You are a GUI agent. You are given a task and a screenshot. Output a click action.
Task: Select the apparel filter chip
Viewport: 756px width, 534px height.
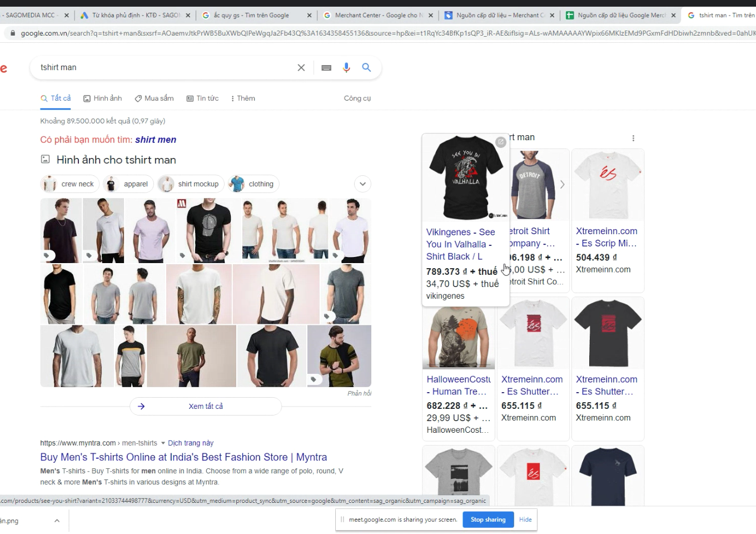click(128, 184)
